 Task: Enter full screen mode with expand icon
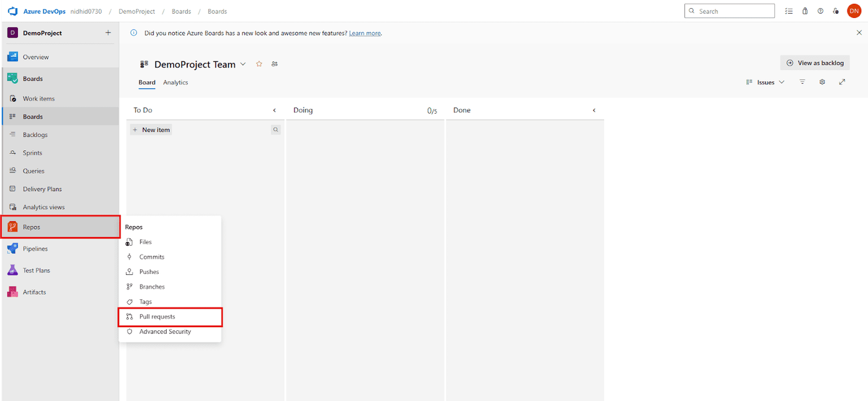tap(842, 82)
